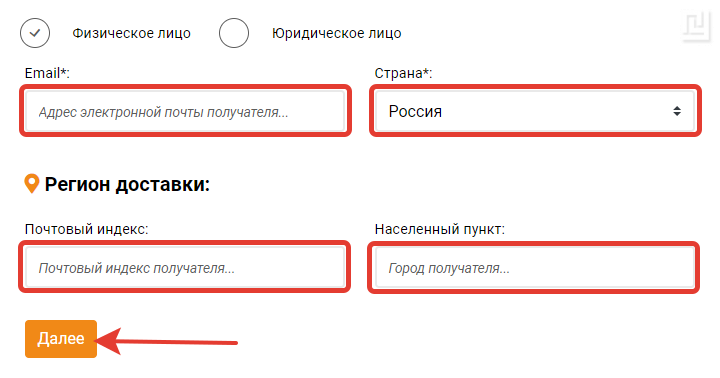The image size is (720, 378).
Task: Choose the Физическое лицо label text
Action: click(x=131, y=33)
